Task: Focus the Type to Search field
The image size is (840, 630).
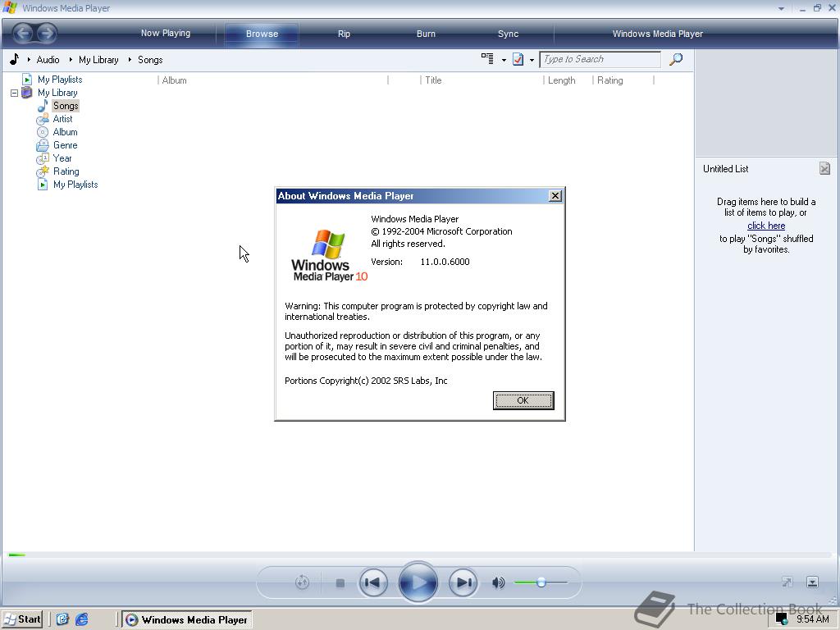Action: pos(600,59)
